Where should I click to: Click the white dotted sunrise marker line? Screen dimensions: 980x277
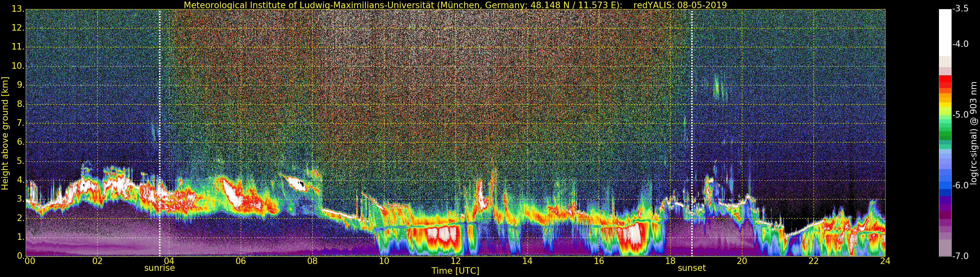point(159,132)
